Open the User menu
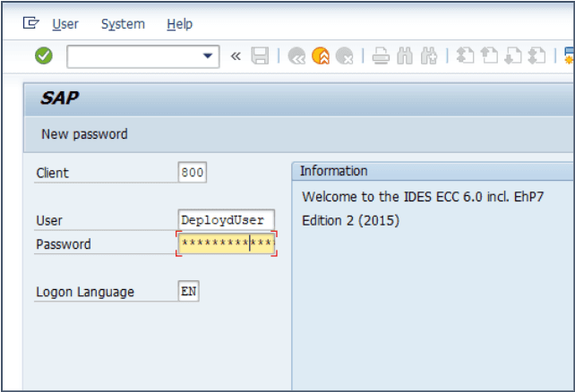575x392 pixels. pos(65,24)
